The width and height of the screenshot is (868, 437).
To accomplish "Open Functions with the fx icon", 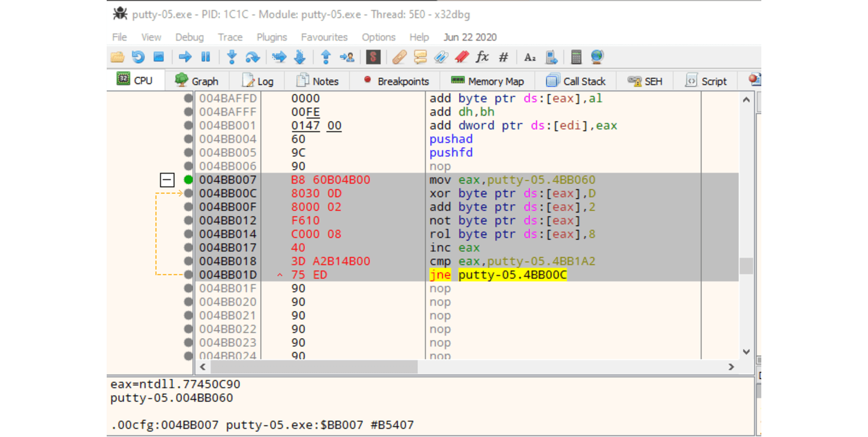I will (x=482, y=57).
